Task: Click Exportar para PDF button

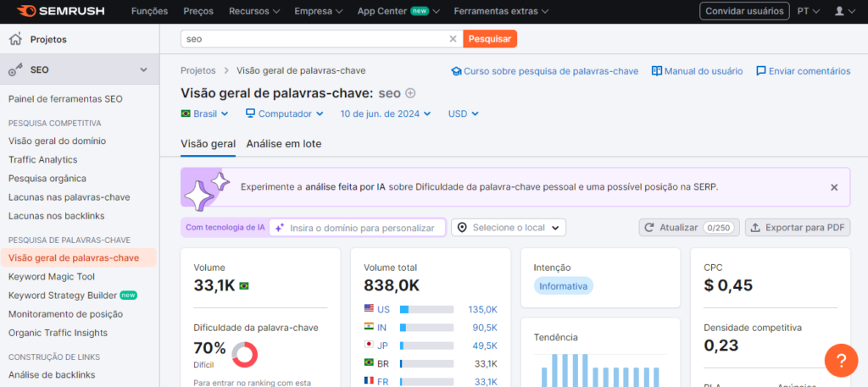Action: point(798,227)
